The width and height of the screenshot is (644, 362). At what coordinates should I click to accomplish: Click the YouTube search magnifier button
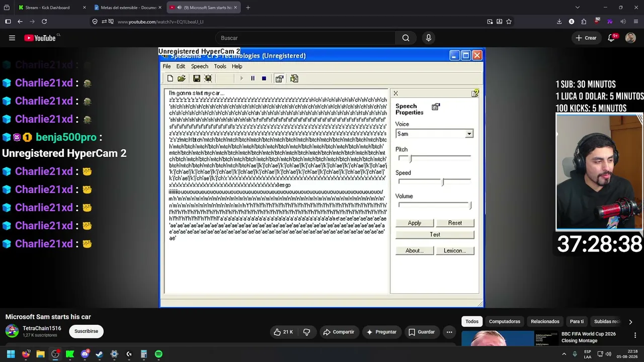(x=406, y=38)
